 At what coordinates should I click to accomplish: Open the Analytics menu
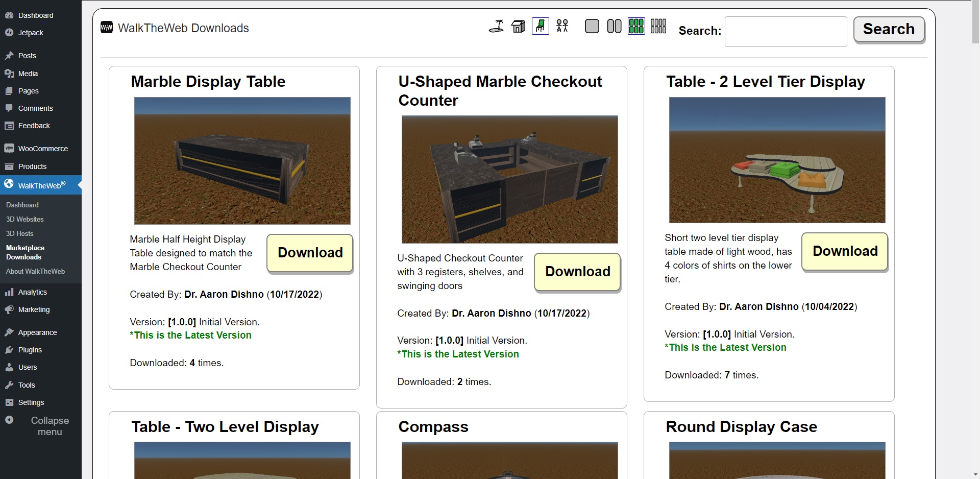coord(41,292)
